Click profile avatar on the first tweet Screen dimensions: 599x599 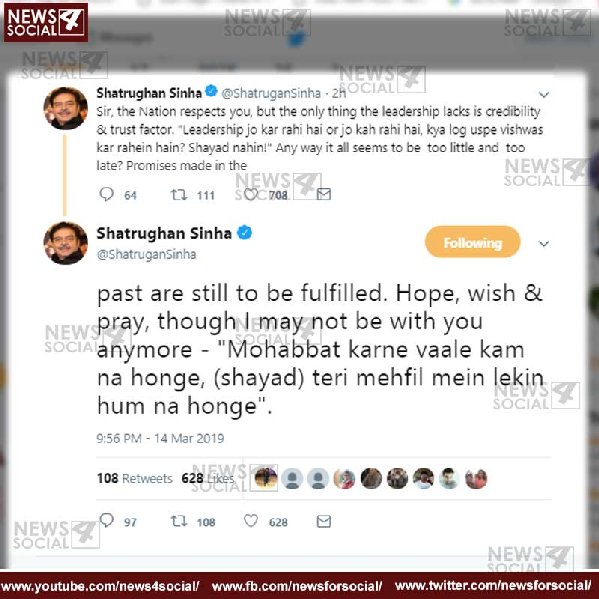click(x=66, y=108)
